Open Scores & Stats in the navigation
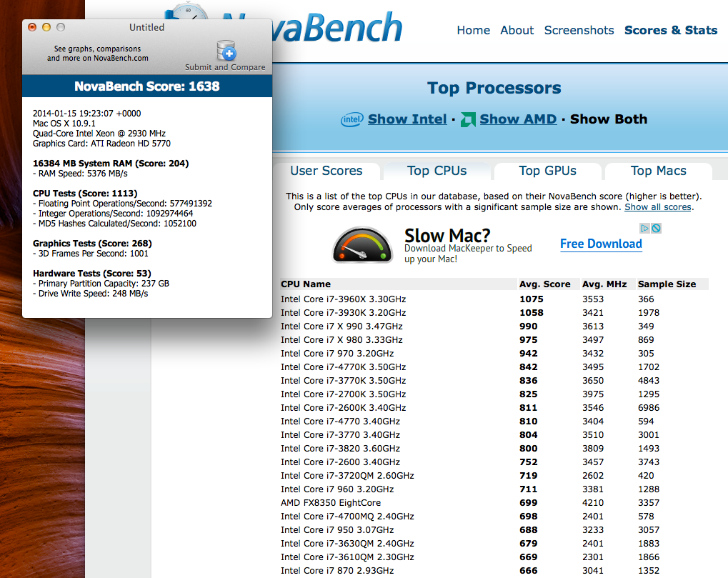Viewport: 728px width, 578px height. point(670,30)
